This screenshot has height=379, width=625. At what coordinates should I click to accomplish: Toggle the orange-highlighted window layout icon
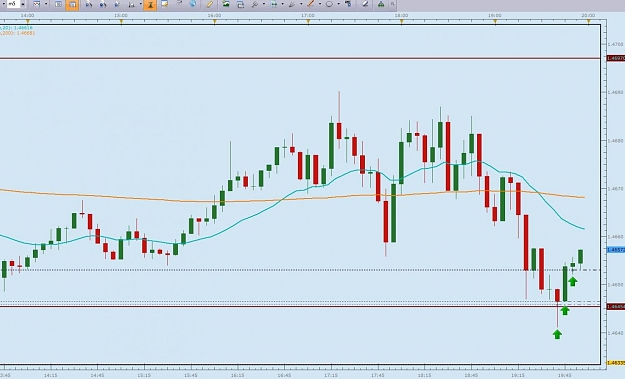(72, 4)
